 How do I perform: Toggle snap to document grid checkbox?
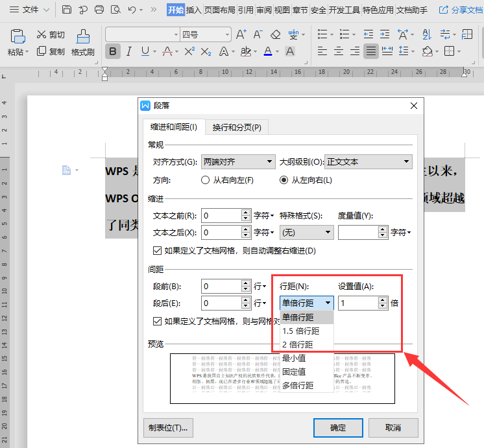157,321
